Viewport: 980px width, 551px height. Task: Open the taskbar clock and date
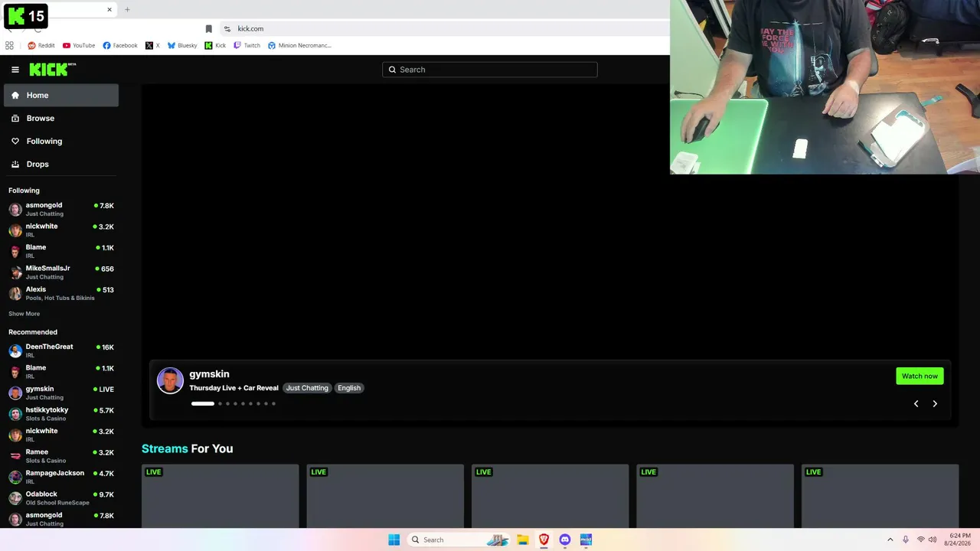click(959, 540)
